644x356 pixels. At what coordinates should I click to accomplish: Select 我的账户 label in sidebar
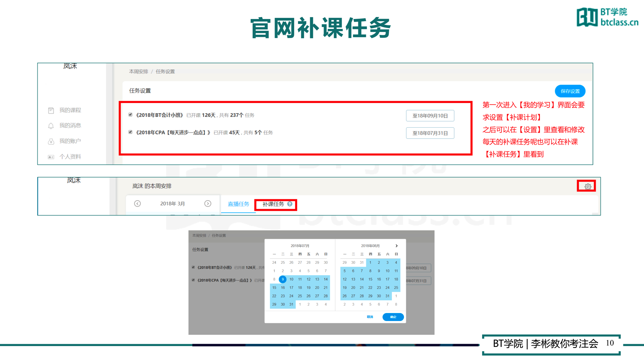tap(70, 141)
